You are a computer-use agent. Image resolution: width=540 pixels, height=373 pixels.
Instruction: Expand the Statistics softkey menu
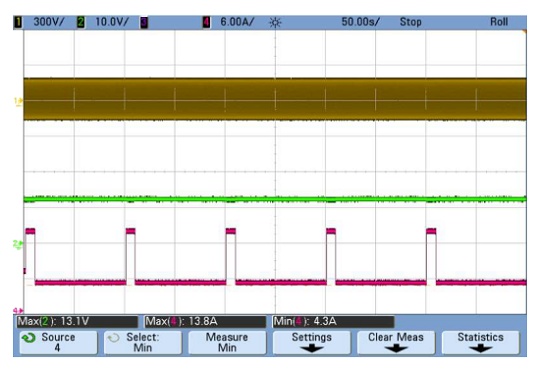[x=480, y=342]
